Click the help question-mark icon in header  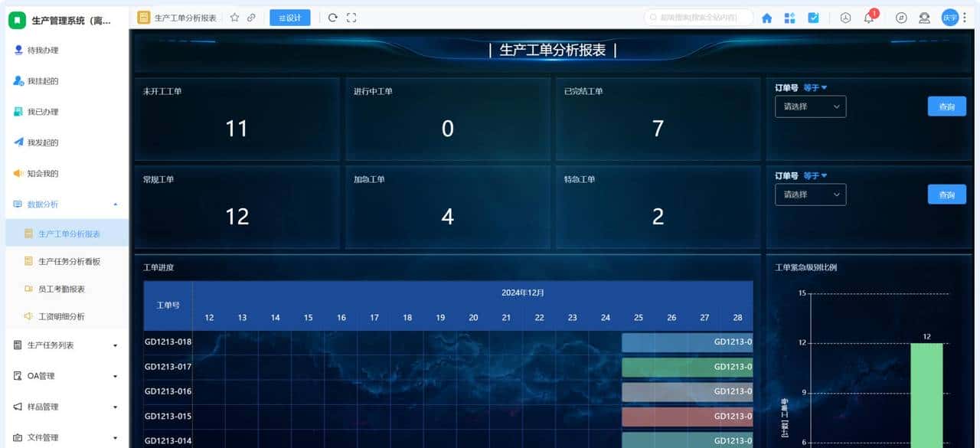(901, 17)
